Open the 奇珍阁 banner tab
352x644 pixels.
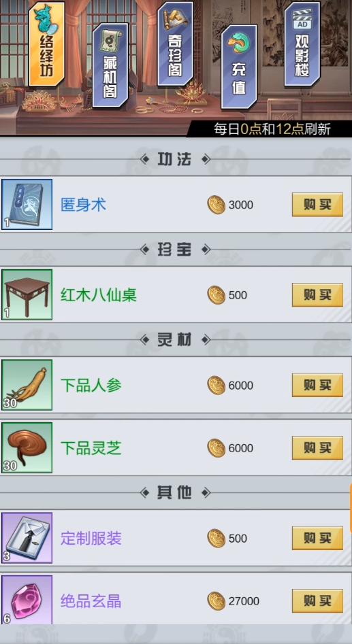pos(175,44)
